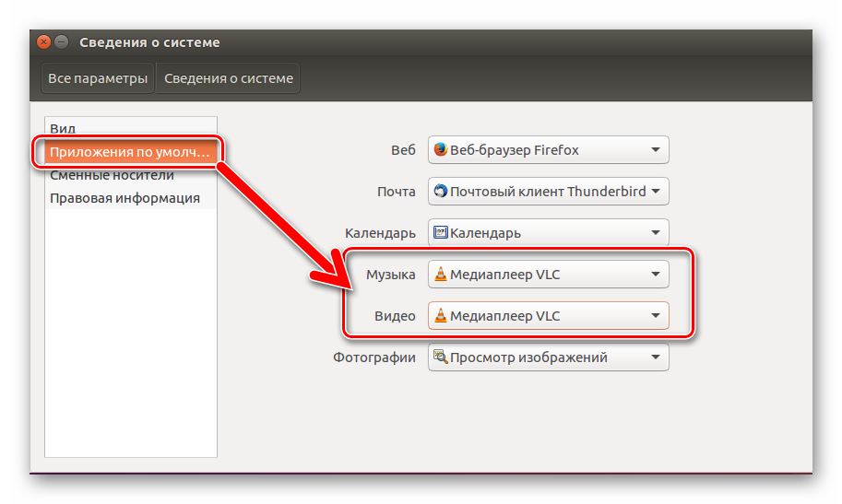The height and width of the screenshot is (504, 842).
Task: Click the VLC cone icon for Music
Action: coord(440,274)
